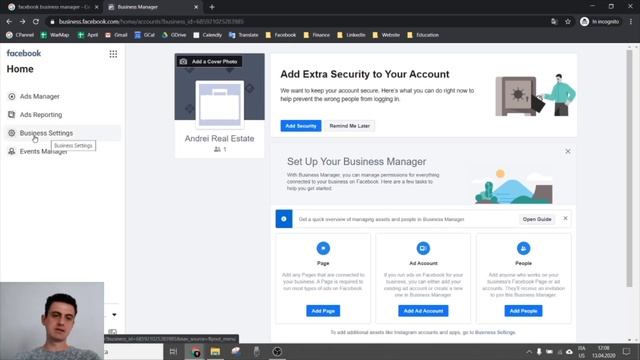Image resolution: width=640 pixels, height=360 pixels.
Task: Click the blue guide info icon
Action: (284, 219)
